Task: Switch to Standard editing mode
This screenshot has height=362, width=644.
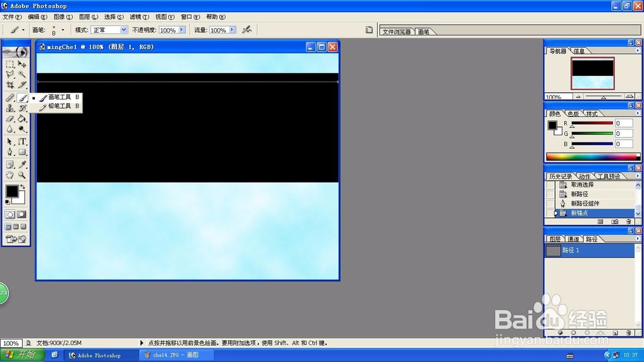Action: click(x=10, y=214)
